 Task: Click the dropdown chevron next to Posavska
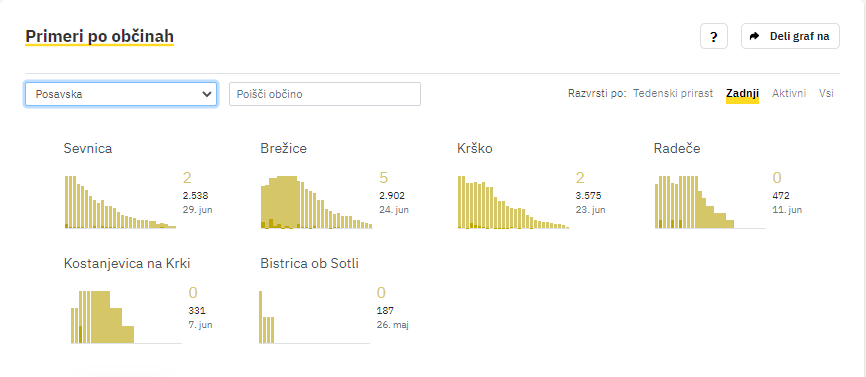(207, 94)
